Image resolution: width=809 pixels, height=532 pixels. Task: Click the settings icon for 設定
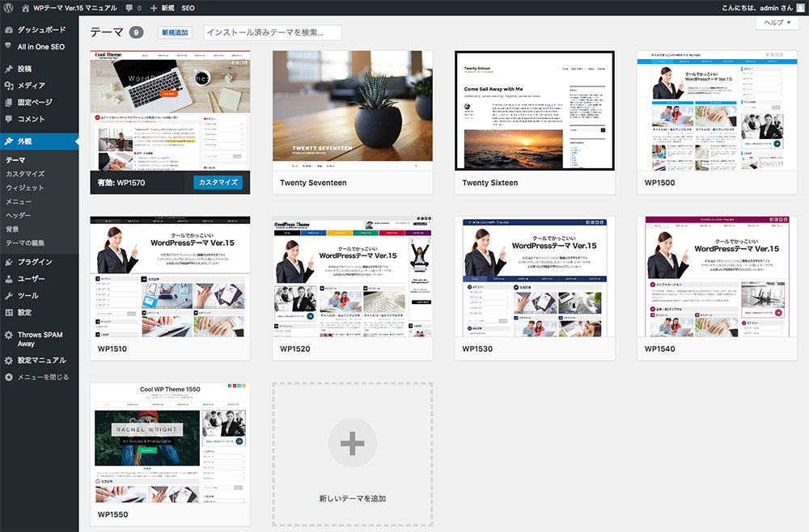pos(9,312)
